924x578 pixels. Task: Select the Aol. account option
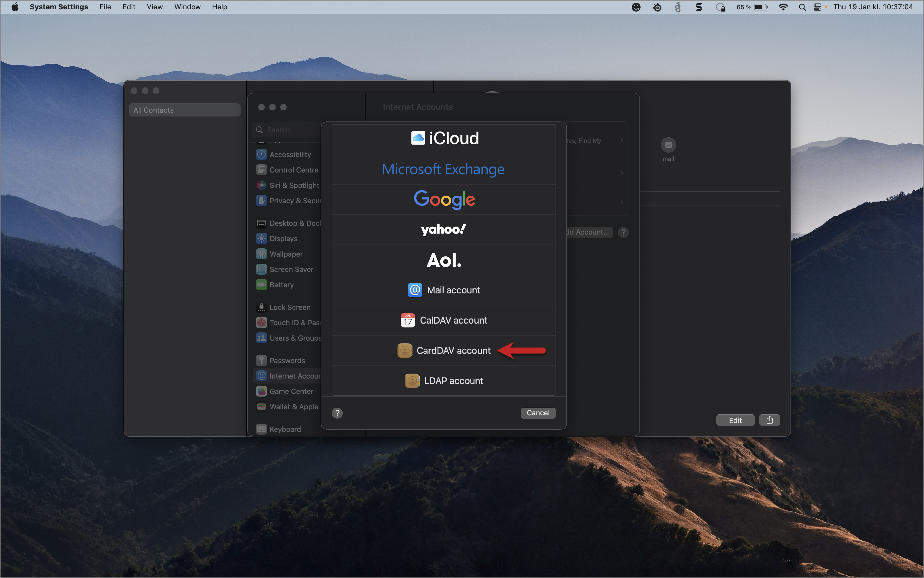pos(444,260)
